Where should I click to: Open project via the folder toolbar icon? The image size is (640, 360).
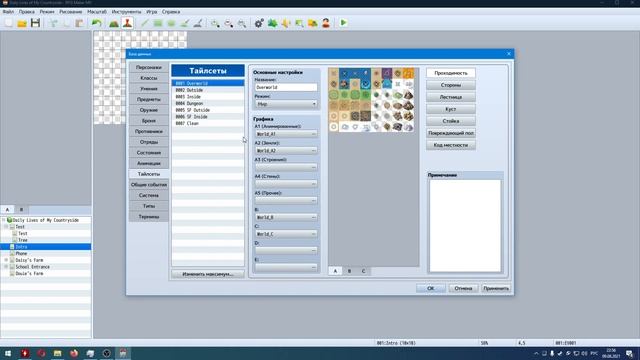(22, 23)
